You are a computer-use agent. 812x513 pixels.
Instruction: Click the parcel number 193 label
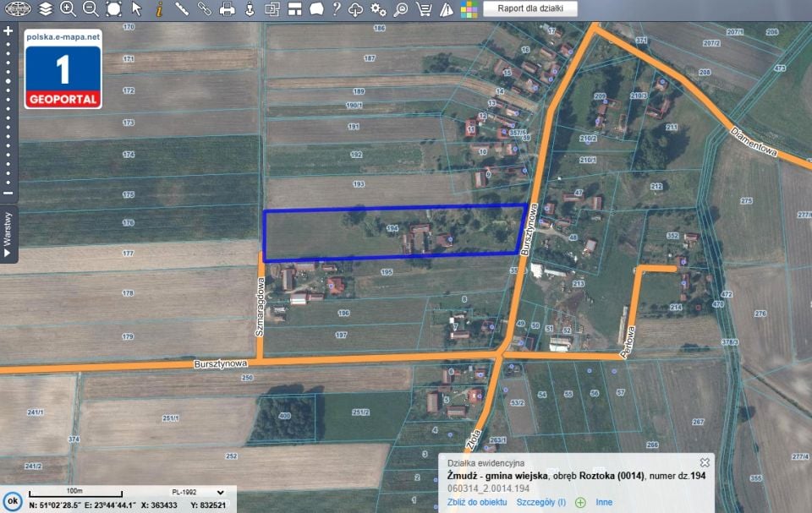point(359,183)
